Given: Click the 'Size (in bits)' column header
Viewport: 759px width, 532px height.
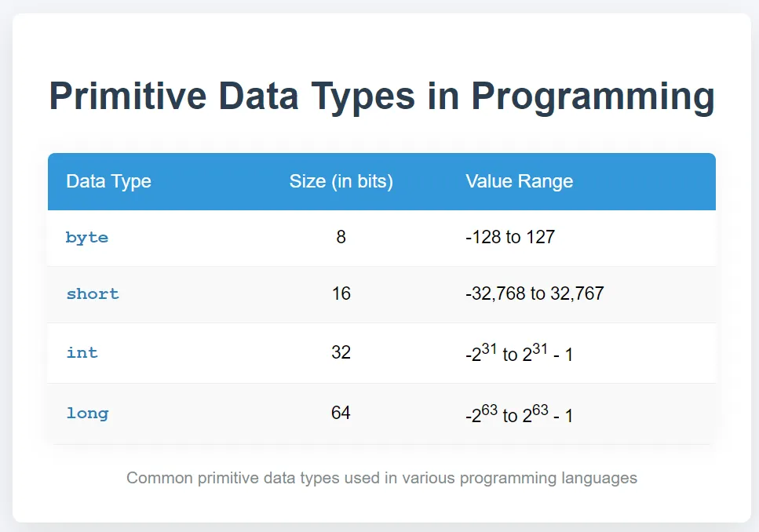Looking at the screenshot, I should point(341,181).
